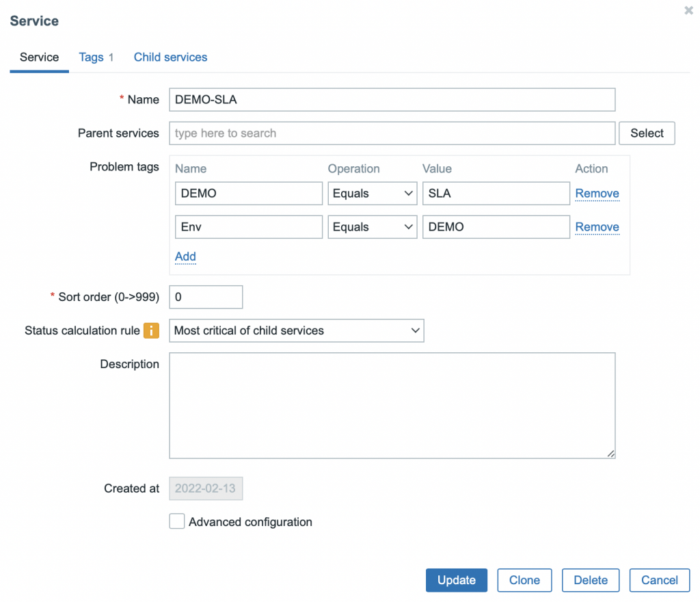Viewport: 700px width, 602px height.
Task: Click into the Name field containing DEMO-SLA
Action: (392, 99)
